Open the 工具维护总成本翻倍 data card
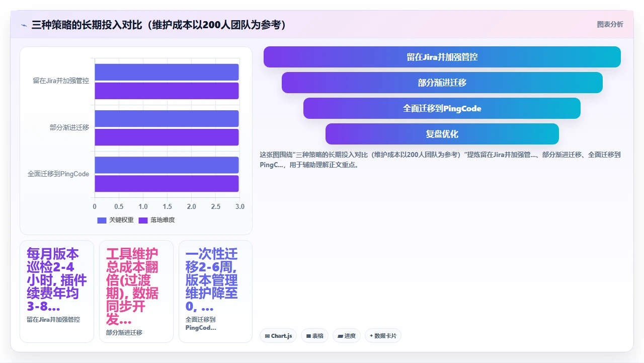The width and height of the screenshot is (644, 363). [x=136, y=292]
